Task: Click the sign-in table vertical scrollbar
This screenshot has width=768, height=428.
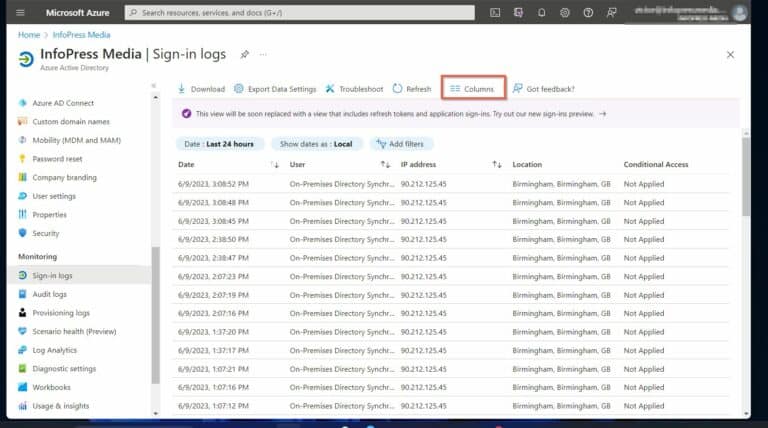Action: (746, 177)
